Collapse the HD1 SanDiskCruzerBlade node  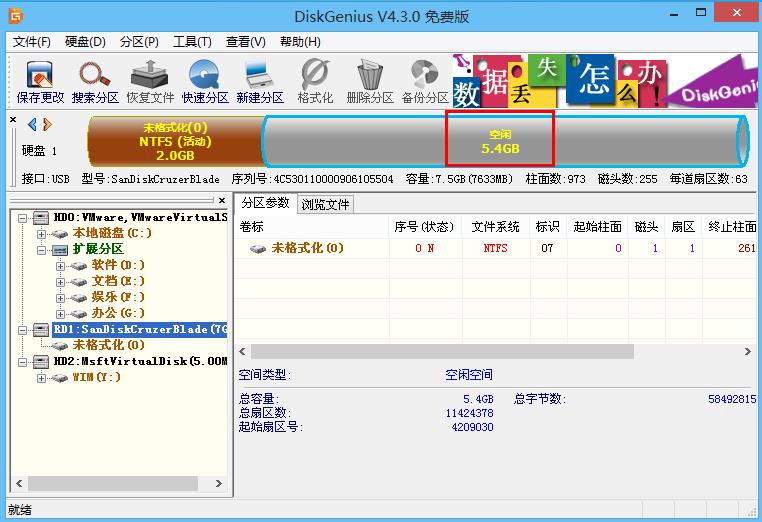tap(22, 331)
